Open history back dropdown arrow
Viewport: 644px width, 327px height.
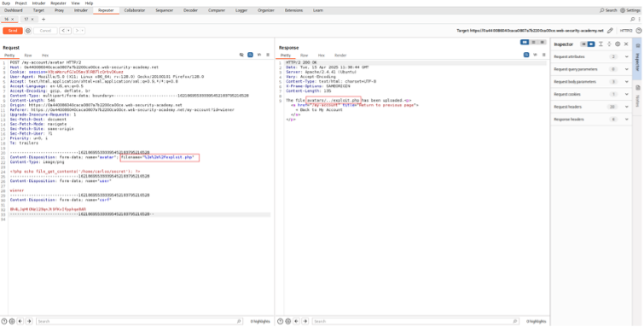pyautogui.click(x=69, y=31)
